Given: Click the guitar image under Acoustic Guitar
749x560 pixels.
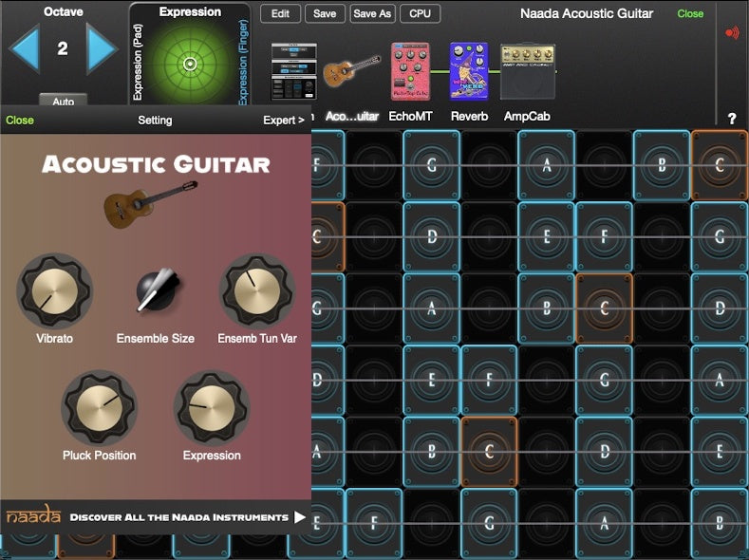Looking at the screenshot, I should click(x=151, y=204).
